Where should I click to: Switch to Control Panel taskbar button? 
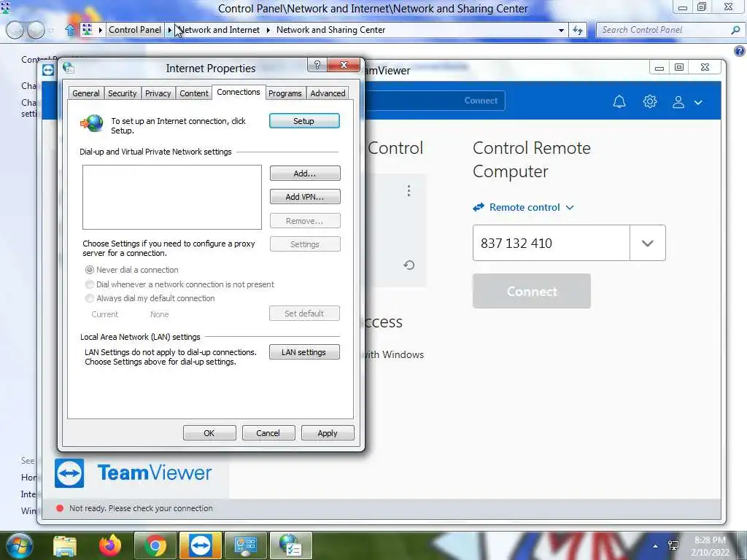246,545
